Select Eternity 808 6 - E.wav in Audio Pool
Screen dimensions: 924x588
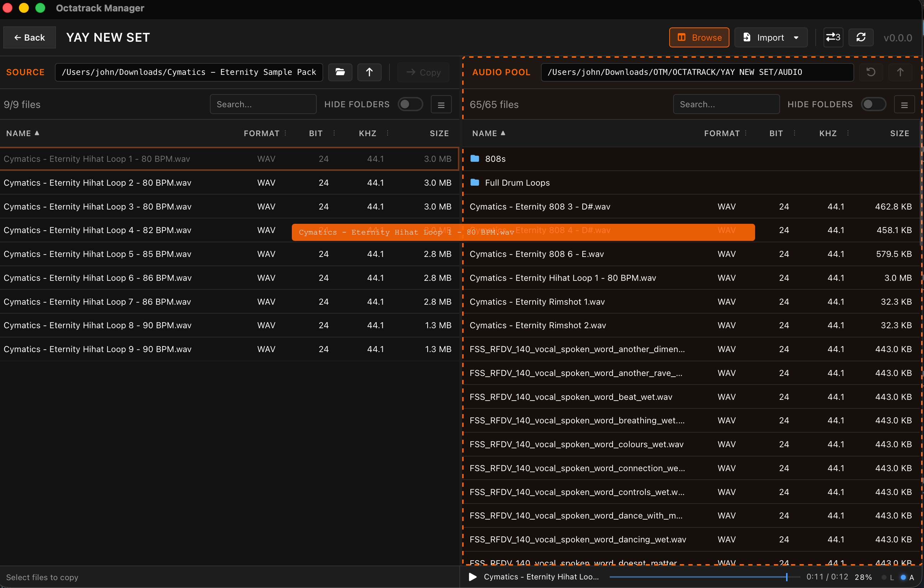[x=691, y=254]
